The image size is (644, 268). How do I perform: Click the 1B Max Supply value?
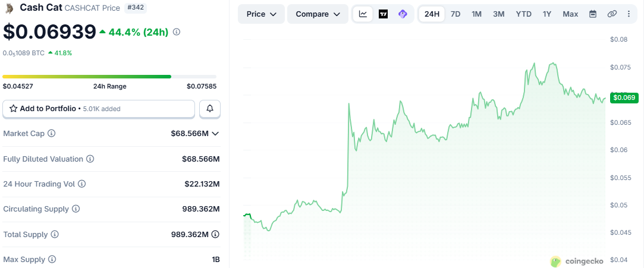pos(216,259)
